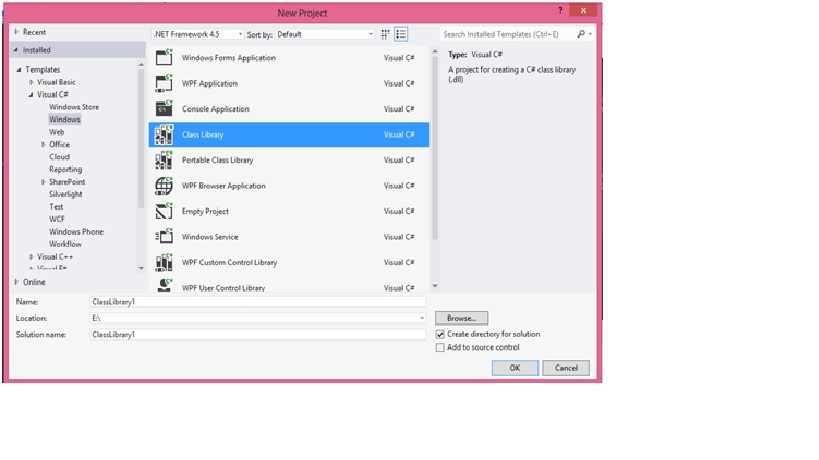Enable Add to source control checkbox
This screenshot has height=460, width=819.
pyautogui.click(x=440, y=348)
